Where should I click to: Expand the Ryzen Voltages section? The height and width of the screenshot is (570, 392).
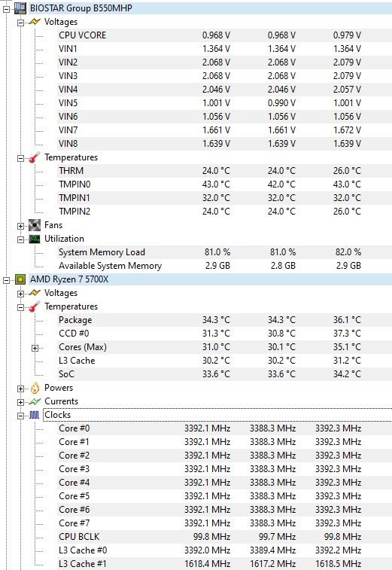click(20, 294)
